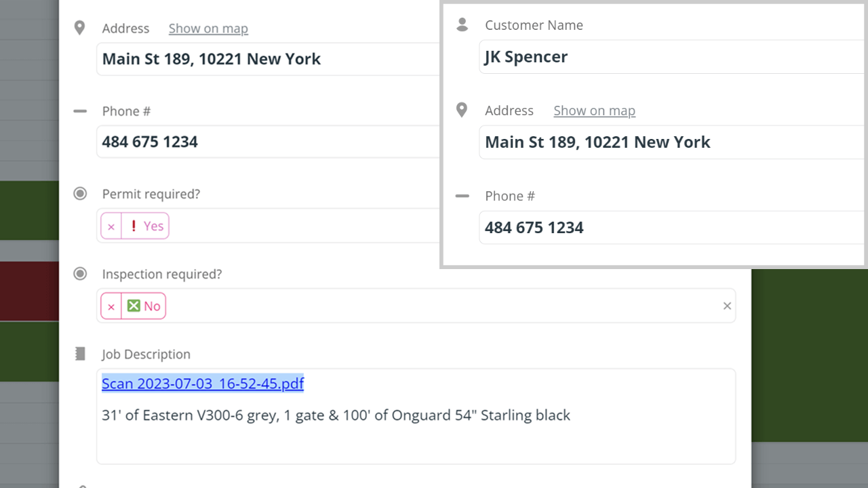
Task: Click the dash icon beside Phone # in the main form
Action: [80, 110]
